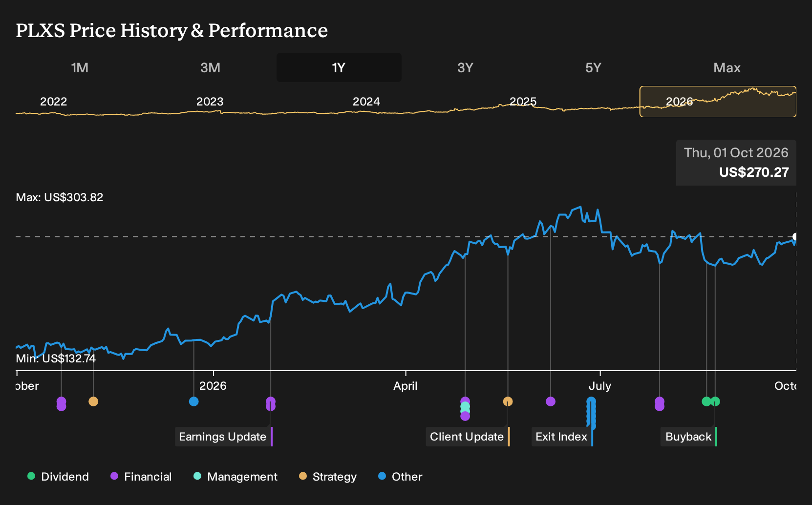Screen dimensions: 812x505
Task: Click the orange Strategy dot above Client Update
Action: (508, 401)
